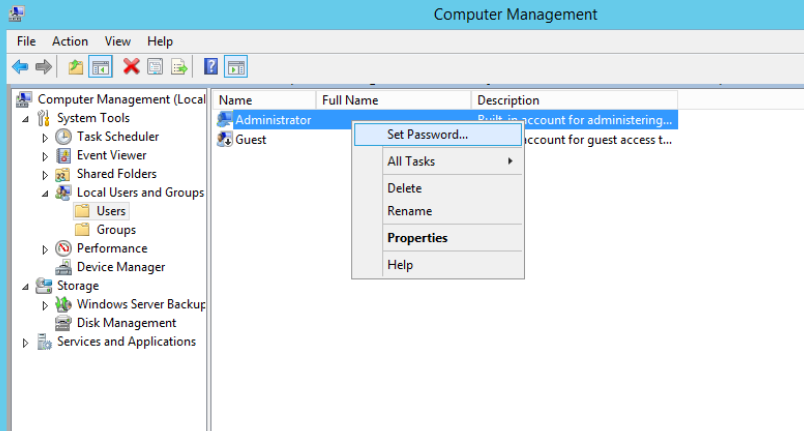804x431 pixels.
Task: Expand Services and Applications node
Action: click(x=26, y=342)
